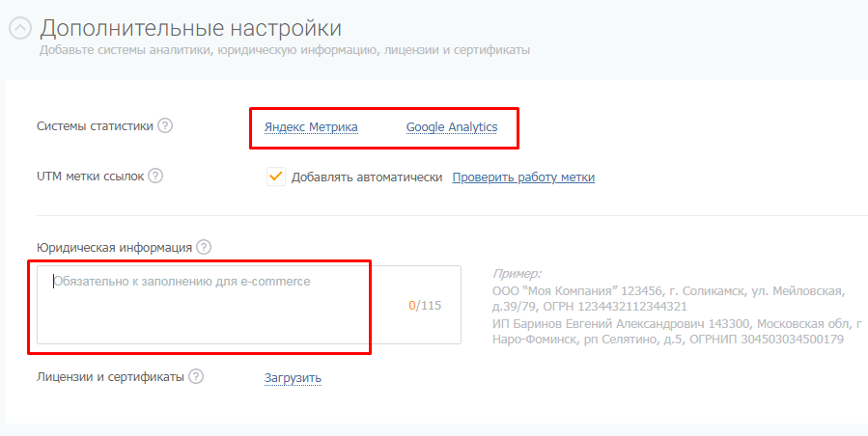Select the ИП Баринов Евгений Александрович example
The height and width of the screenshot is (436, 868).
point(677,332)
